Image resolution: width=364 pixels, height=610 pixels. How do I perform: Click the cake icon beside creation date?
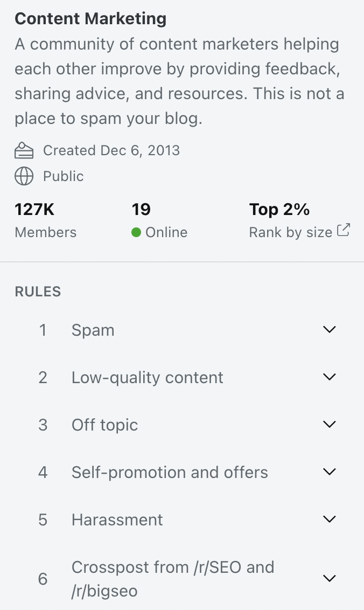[23, 150]
